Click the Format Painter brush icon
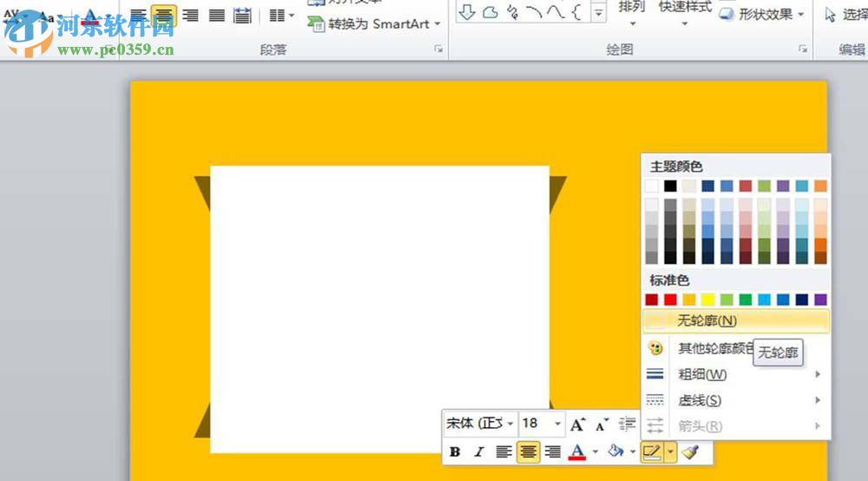Screen dimensions: 868x481 tap(690, 451)
